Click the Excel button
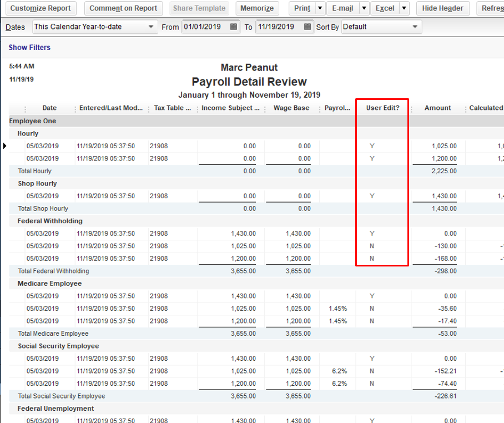Viewport: 504px width, 423px height. 385,8
